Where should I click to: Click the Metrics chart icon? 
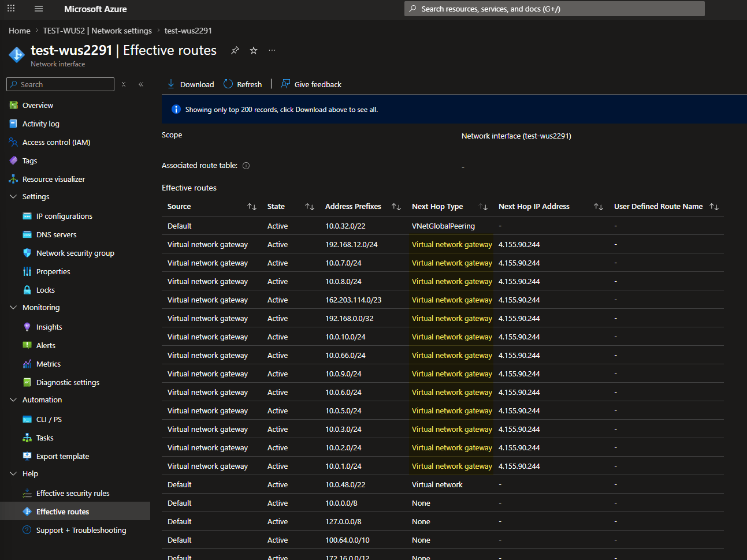pyautogui.click(x=27, y=364)
